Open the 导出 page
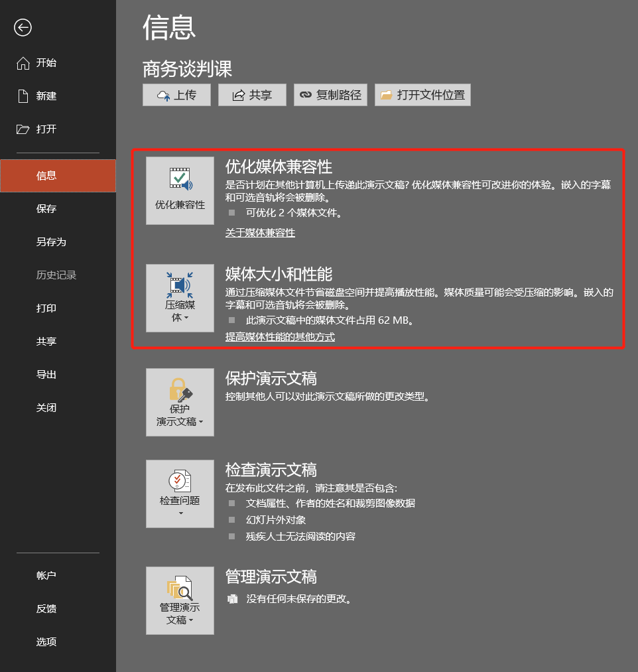638x672 pixels. click(x=58, y=375)
